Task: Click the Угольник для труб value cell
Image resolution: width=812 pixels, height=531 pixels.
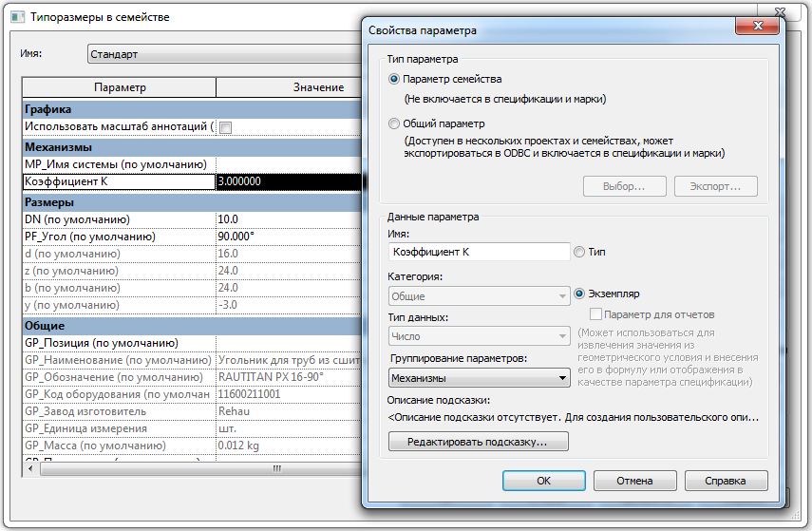Action: [289, 361]
